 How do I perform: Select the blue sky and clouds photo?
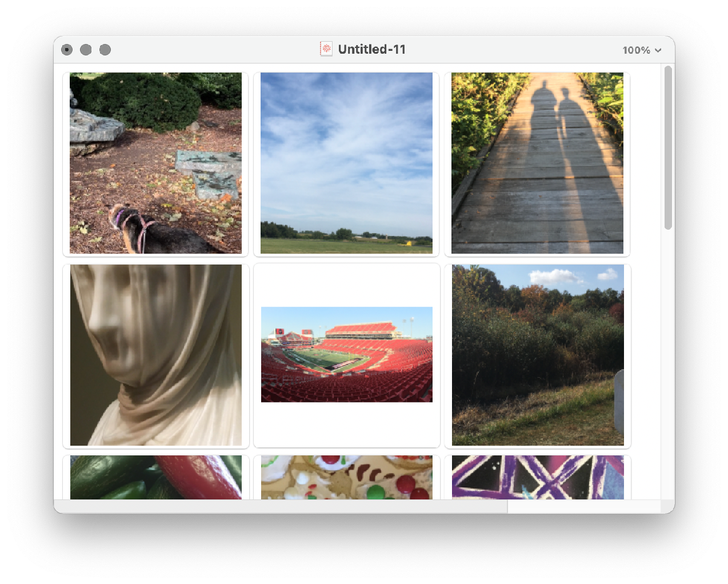coord(346,163)
